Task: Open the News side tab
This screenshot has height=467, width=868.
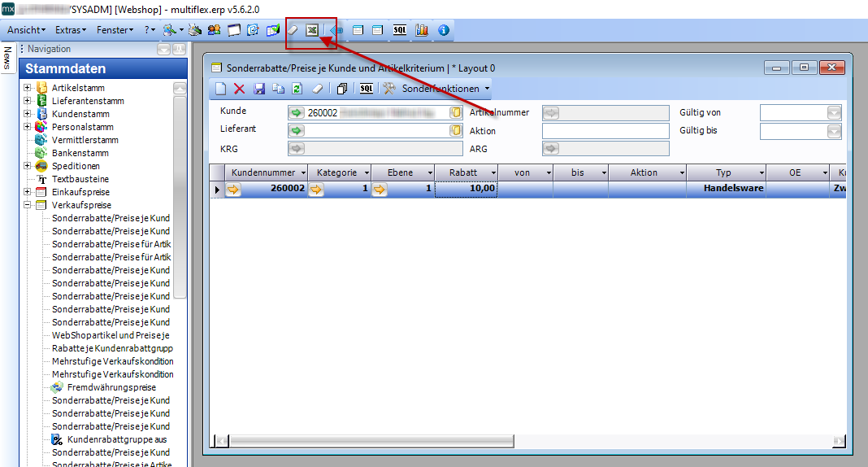Action: 7,58
